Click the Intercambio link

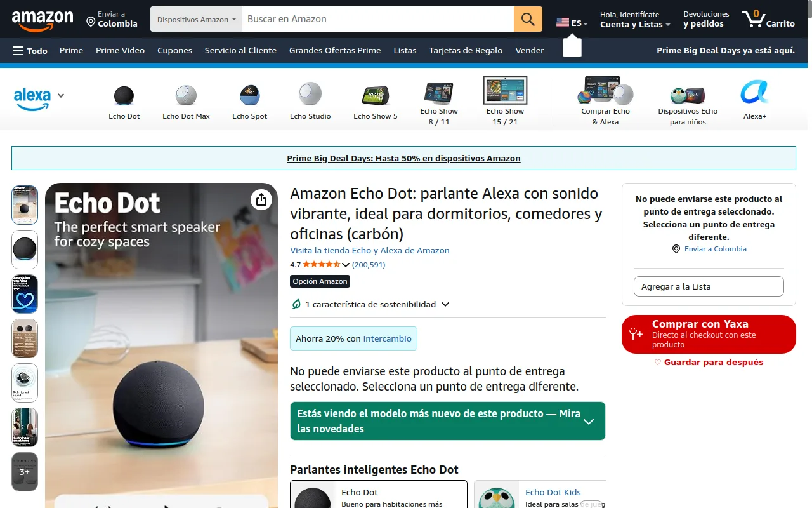click(387, 338)
